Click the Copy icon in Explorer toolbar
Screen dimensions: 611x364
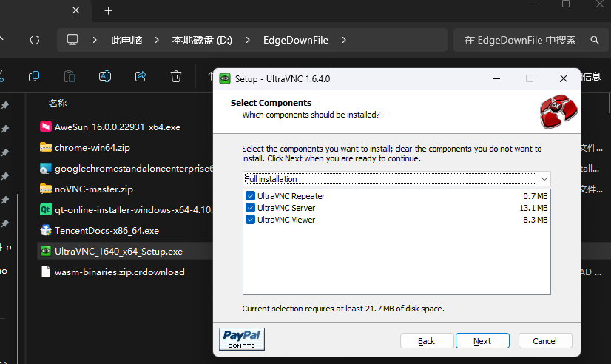pos(34,76)
